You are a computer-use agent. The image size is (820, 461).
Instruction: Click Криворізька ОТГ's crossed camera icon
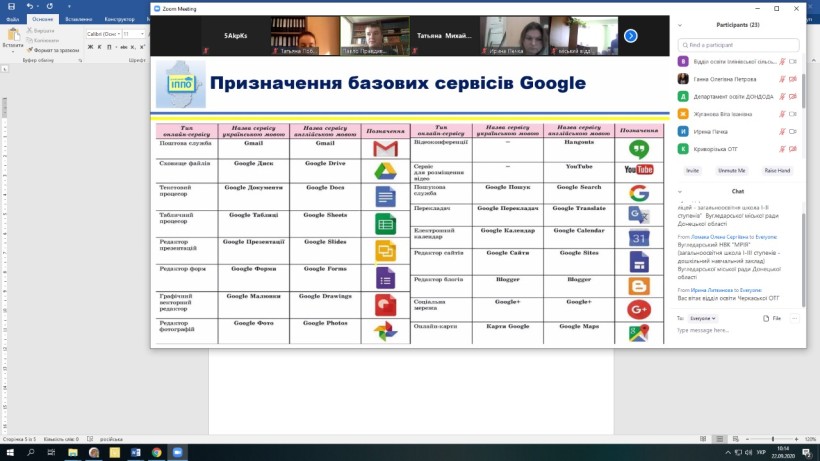coord(793,149)
